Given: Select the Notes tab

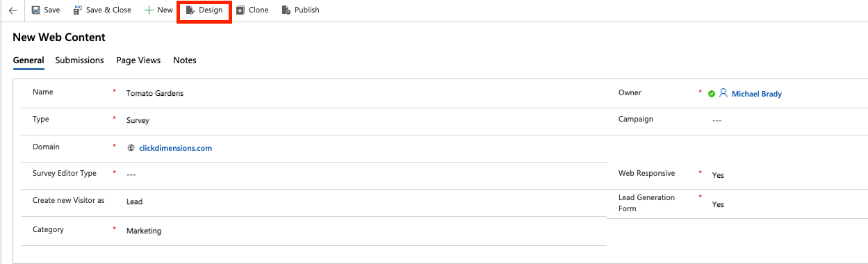Looking at the screenshot, I should (x=185, y=60).
